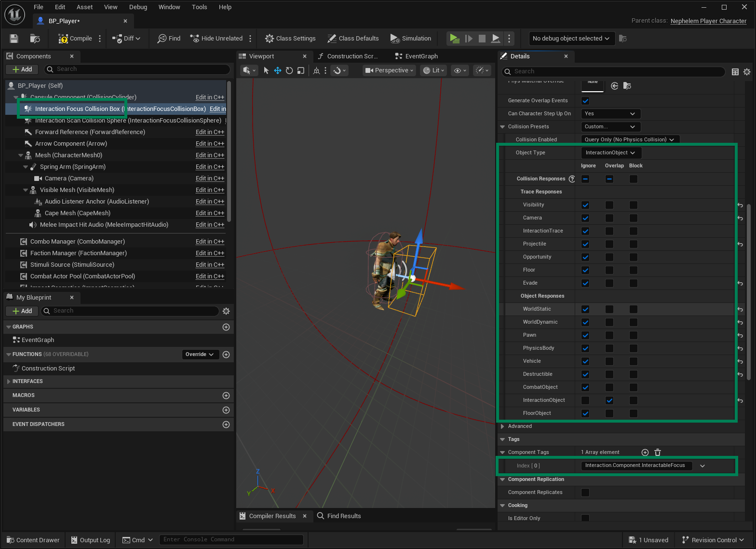Open the Collision Enabled dropdown
The height and width of the screenshot is (549, 756).
point(631,139)
